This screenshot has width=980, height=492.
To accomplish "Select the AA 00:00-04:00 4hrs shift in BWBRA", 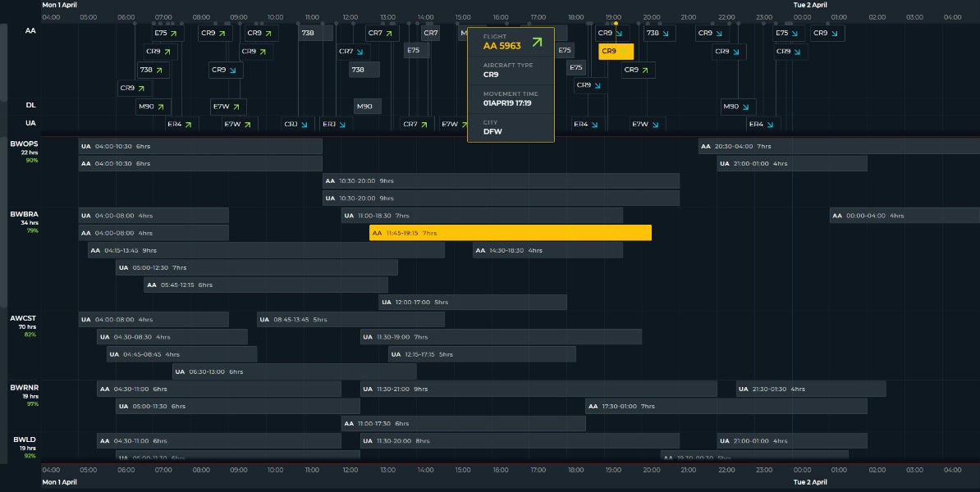I will pos(903,216).
